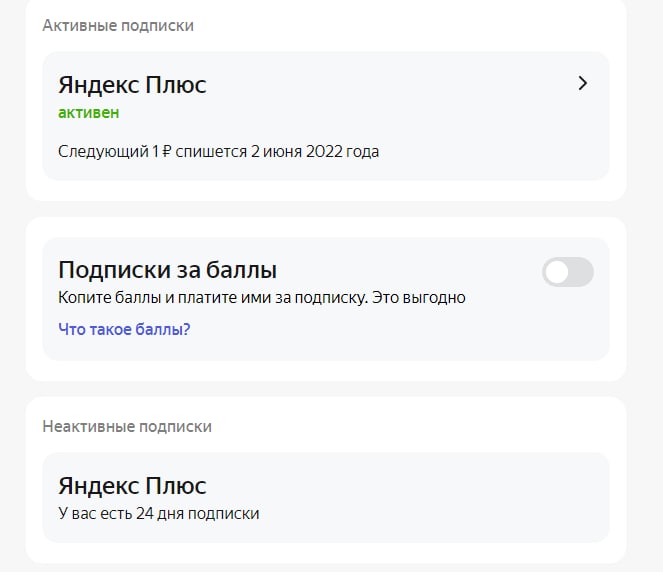Click the word Яндекс in active subscription
Image resolution: width=663 pixels, height=572 pixels.
[96, 85]
